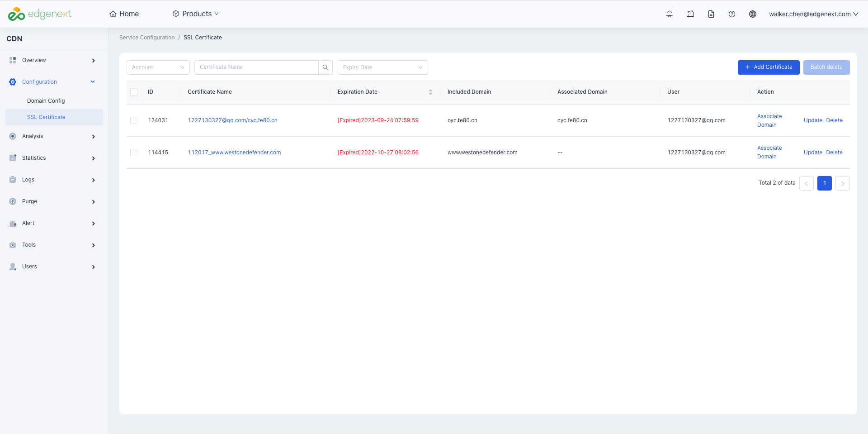The height and width of the screenshot is (434, 868).
Task: Click the Tools sidebar icon
Action: click(13, 245)
